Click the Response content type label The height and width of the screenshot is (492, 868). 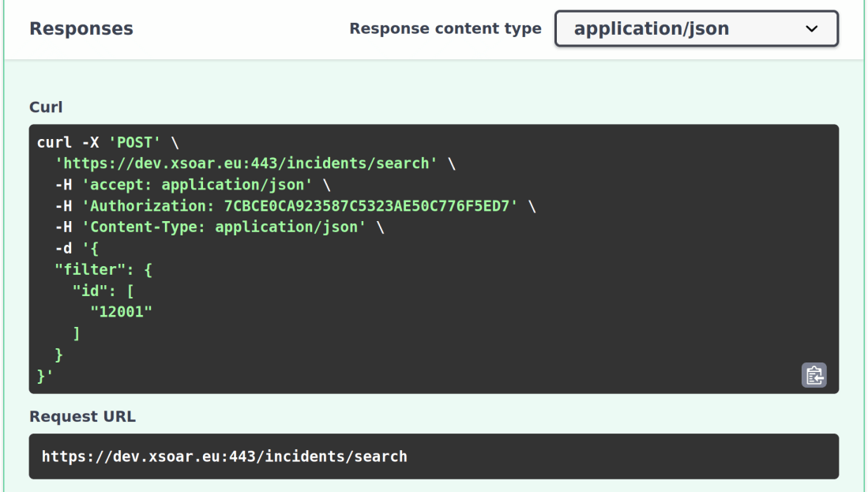click(x=445, y=28)
